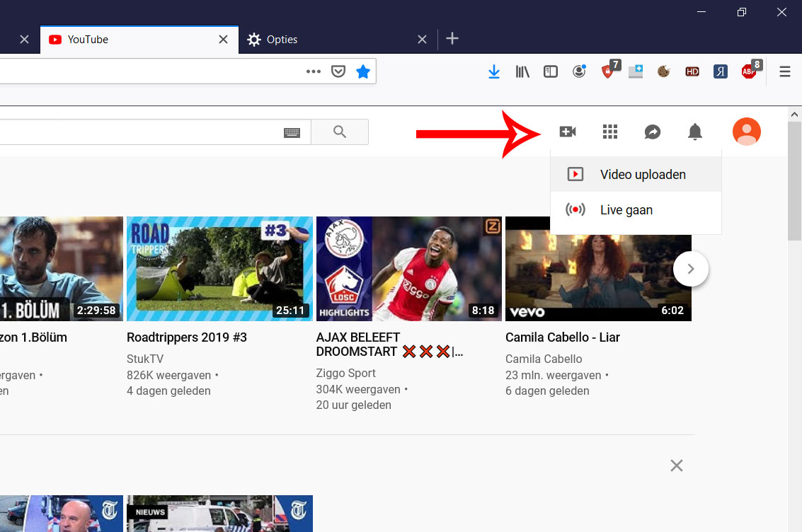
Task: Click the blue Я extension icon
Action: 720,71
